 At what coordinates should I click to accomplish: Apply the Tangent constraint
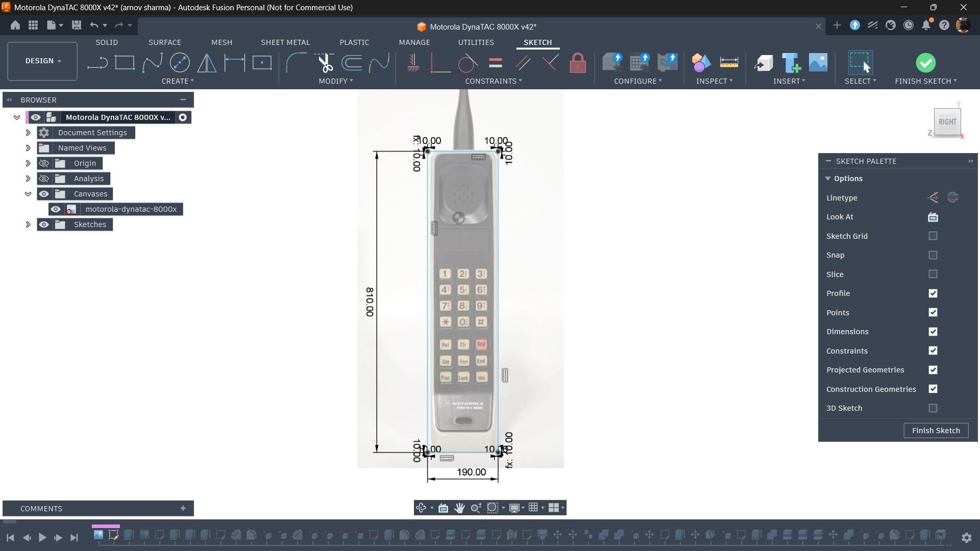click(x=468, y=63)
